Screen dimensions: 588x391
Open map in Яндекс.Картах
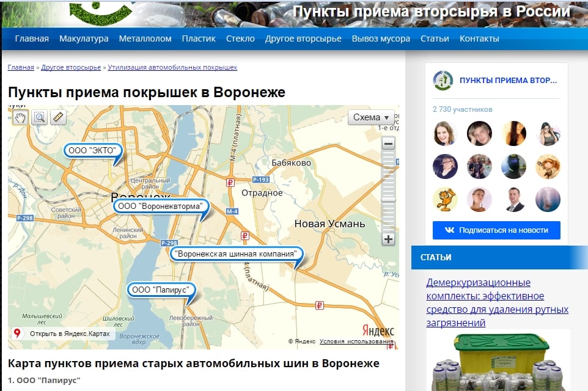70,334
